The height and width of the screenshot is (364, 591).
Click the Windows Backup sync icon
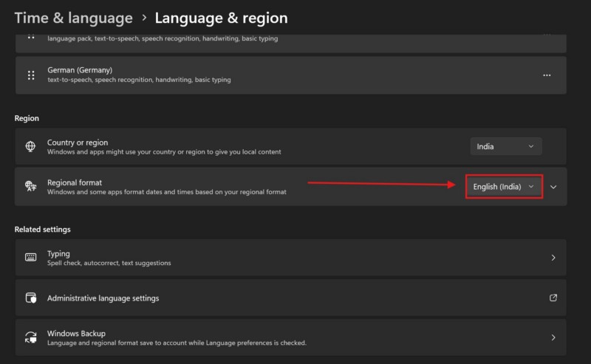pyautogui.click(x=31, y=337)
